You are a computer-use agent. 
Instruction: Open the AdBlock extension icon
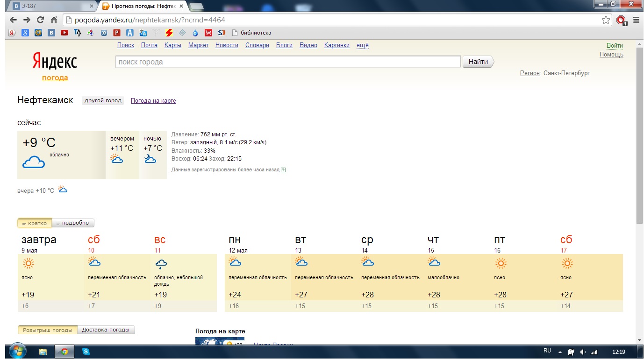coord(621,20)
